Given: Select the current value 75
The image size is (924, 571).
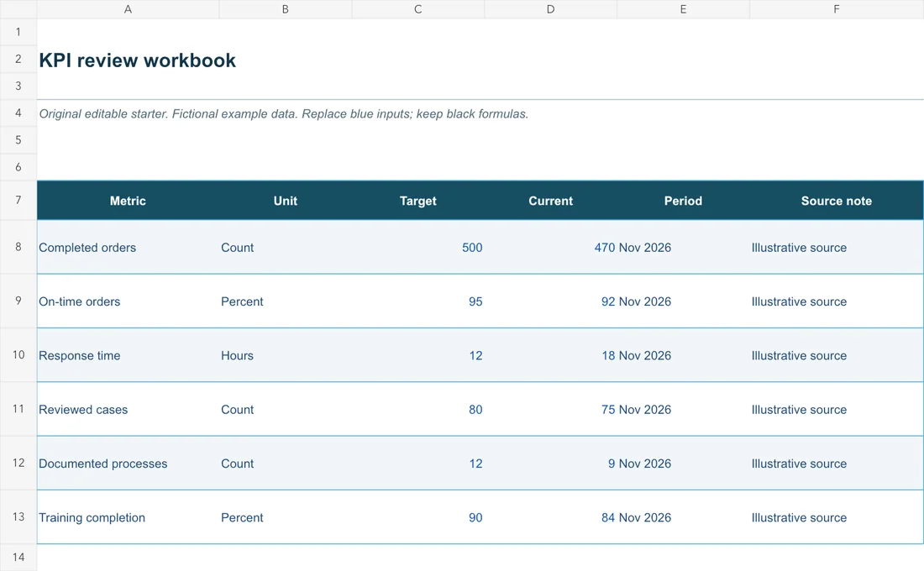Looking at the screenshot, I should (x=550, y=410).
